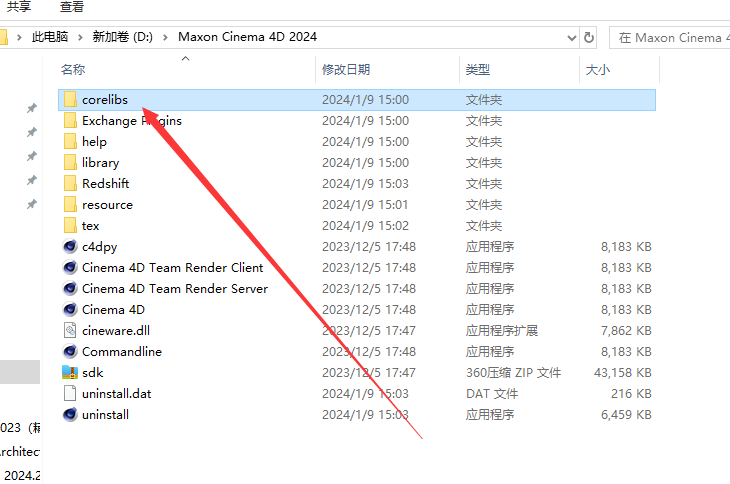Viewport: 730px width, 484px height.
Task: Select the c4dpy file name
Action: point(100,247)
